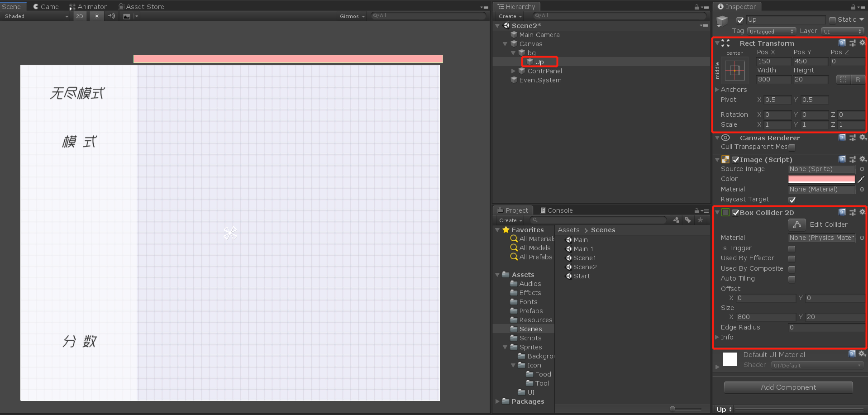
Task: Click Project search by label tag icon
Action: pyautogui.click(x=688, y=220)
